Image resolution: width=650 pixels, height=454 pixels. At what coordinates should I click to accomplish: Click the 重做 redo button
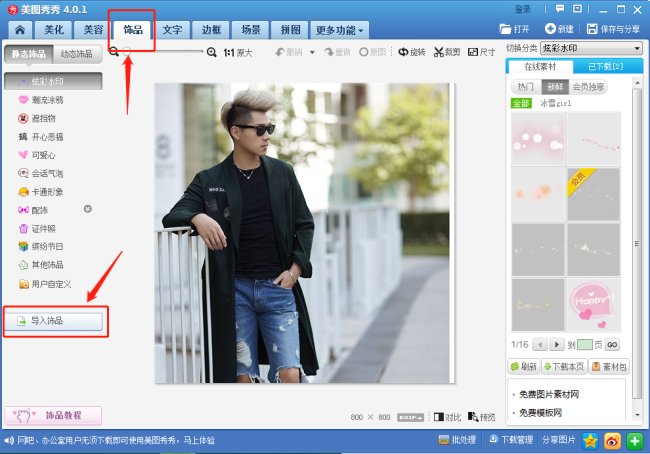click(x=338, y=52)
